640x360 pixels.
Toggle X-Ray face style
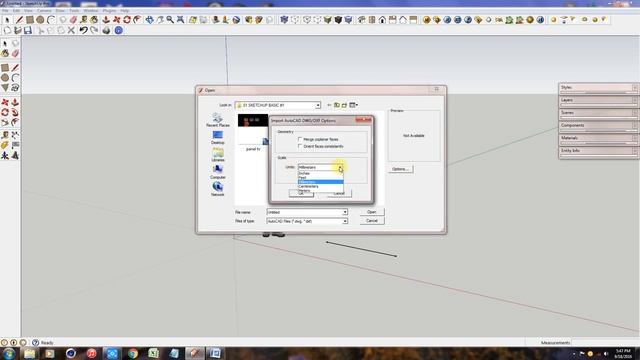pyautogui.click(x=284, y=20)
